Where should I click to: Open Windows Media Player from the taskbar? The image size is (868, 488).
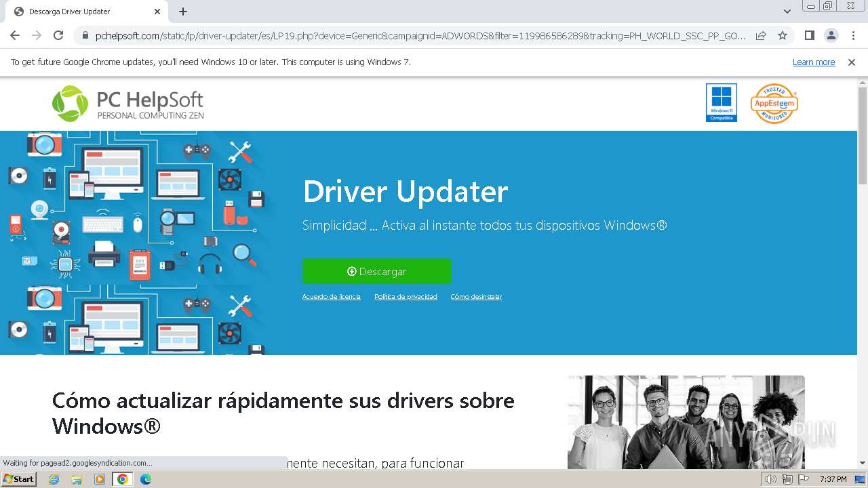[x=100, y=479]
